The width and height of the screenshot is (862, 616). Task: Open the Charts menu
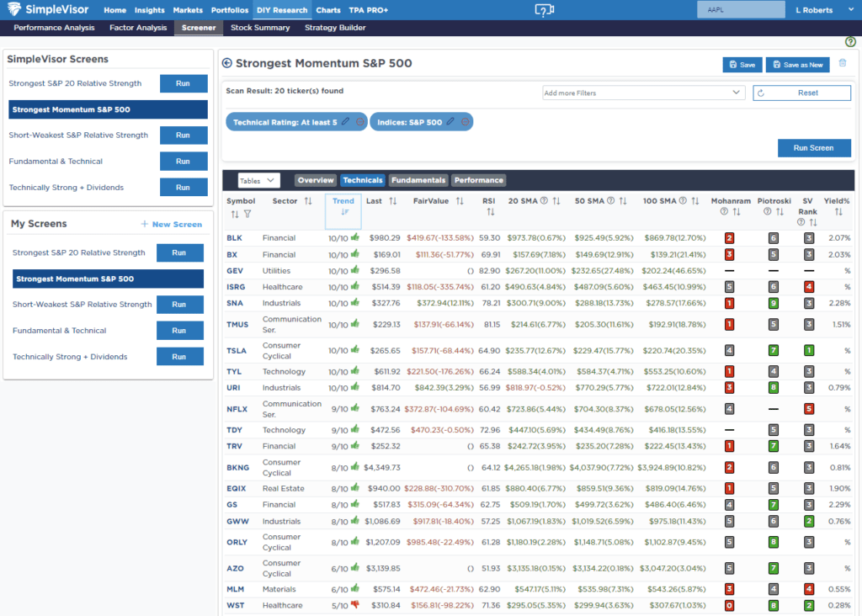(x=328, y=10)
